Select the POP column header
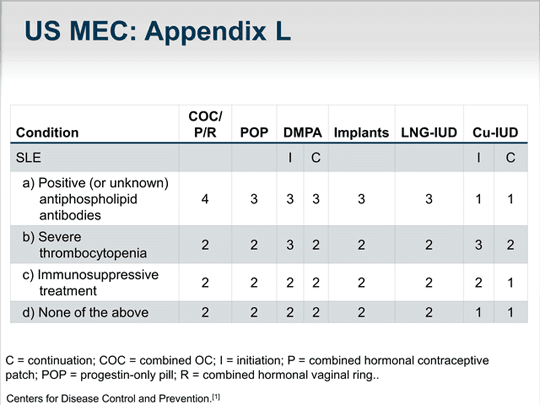Image resolution: width=540 pixels, height=405 pixels. point(254,133)
